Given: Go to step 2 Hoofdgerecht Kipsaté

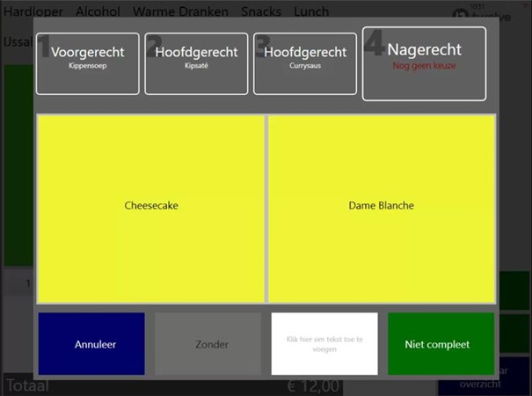Looking at the screenshot, I should click(x=196, y=63).
